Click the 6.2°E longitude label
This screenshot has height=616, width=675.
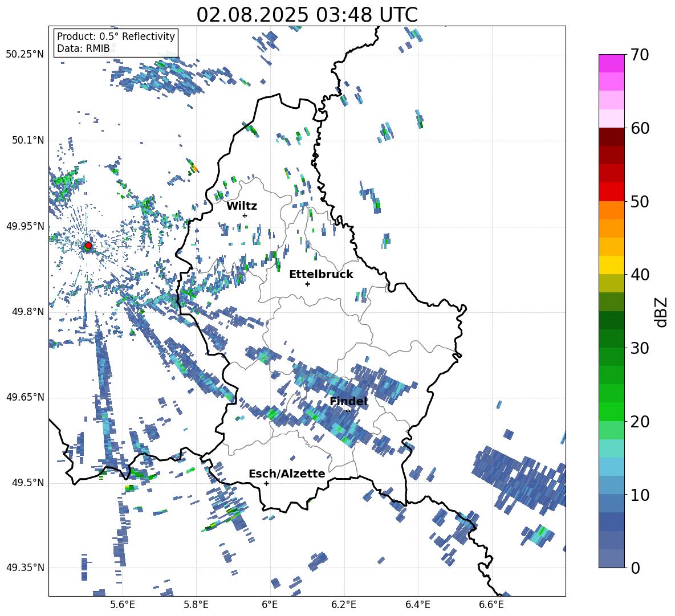(x=344, y=605)
